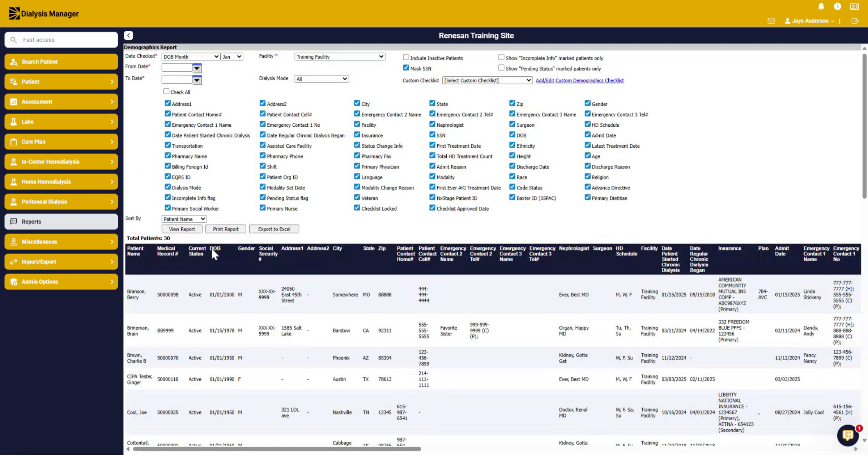Click the Fast access search field
This screenshot has width=868, height=455.
point(61,40)
